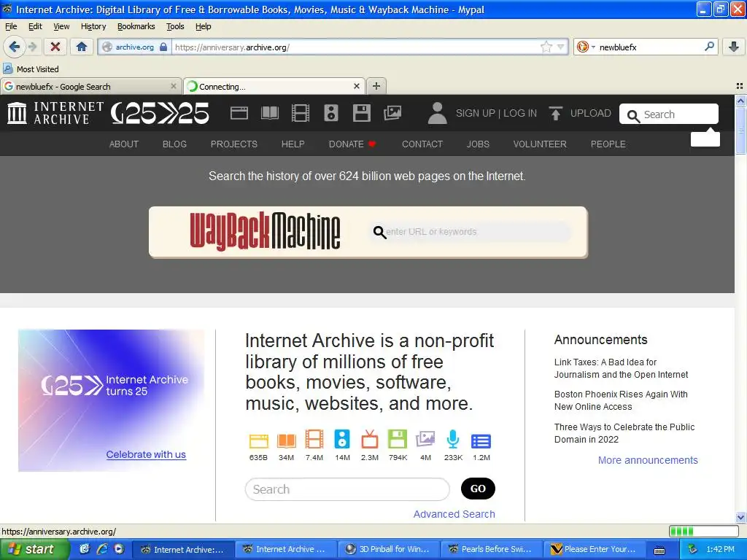Viewport: 747px width, 560px height.
Task: Open a new tab with plus button
Action: pos(376,86)
